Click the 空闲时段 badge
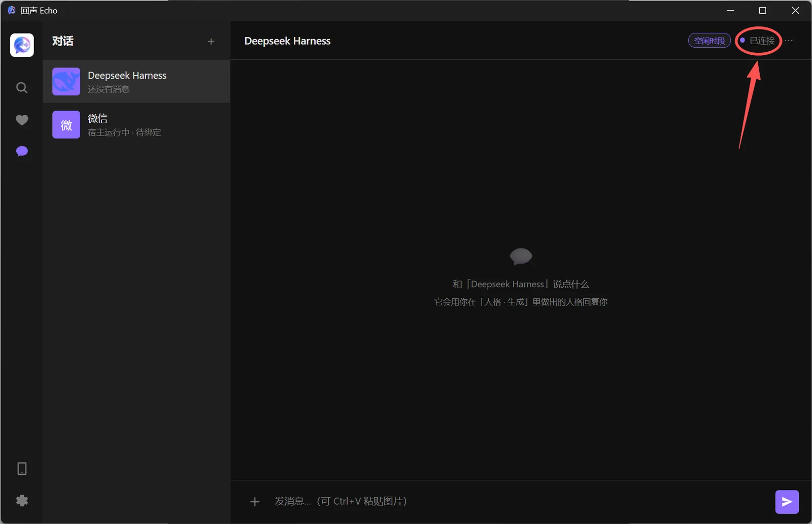 (x=709, y=41)
